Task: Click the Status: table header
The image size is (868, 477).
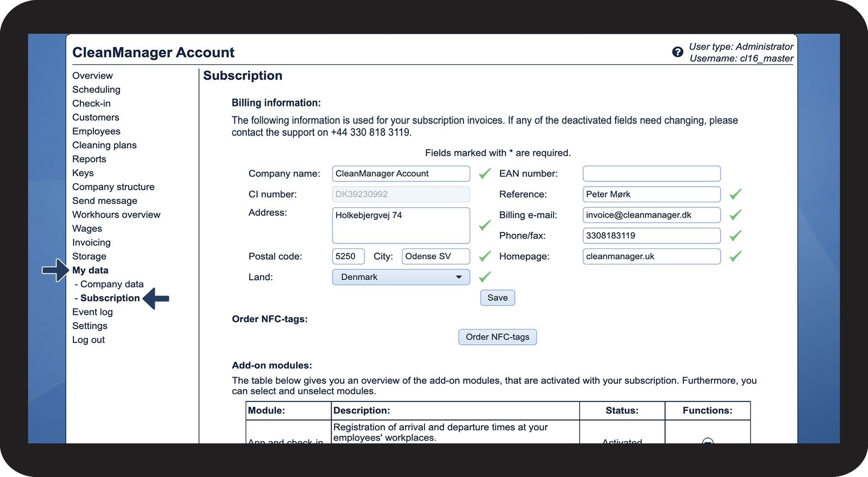Action: pyautogui.click(x=622, y=411)
